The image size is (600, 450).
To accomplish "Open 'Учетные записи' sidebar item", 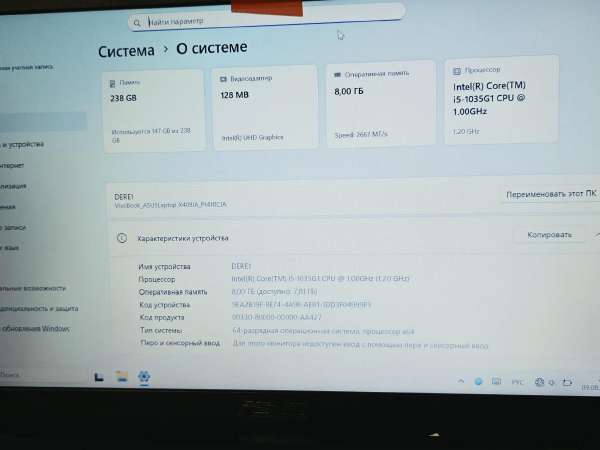I will tap(13, 227).
